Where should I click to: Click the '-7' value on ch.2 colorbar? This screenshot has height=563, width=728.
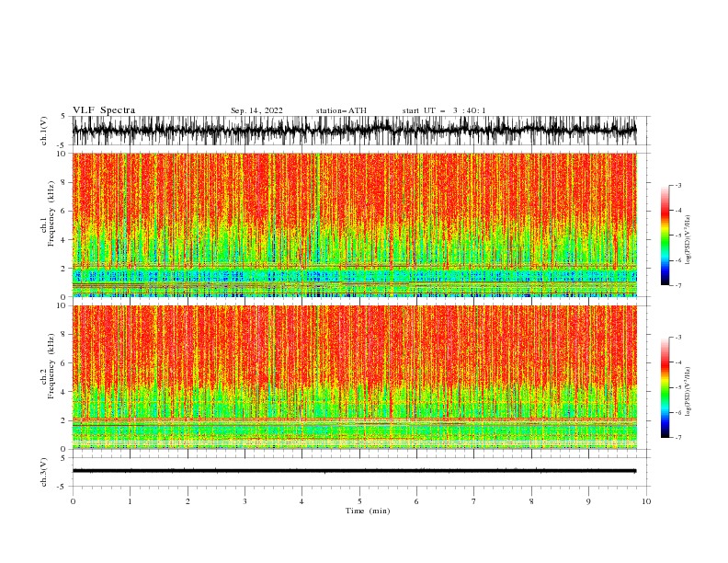[678, 438]
